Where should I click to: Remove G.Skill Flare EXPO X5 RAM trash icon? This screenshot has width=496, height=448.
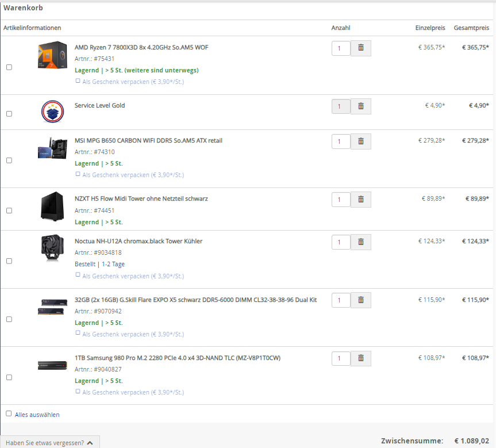pos(360,300)
